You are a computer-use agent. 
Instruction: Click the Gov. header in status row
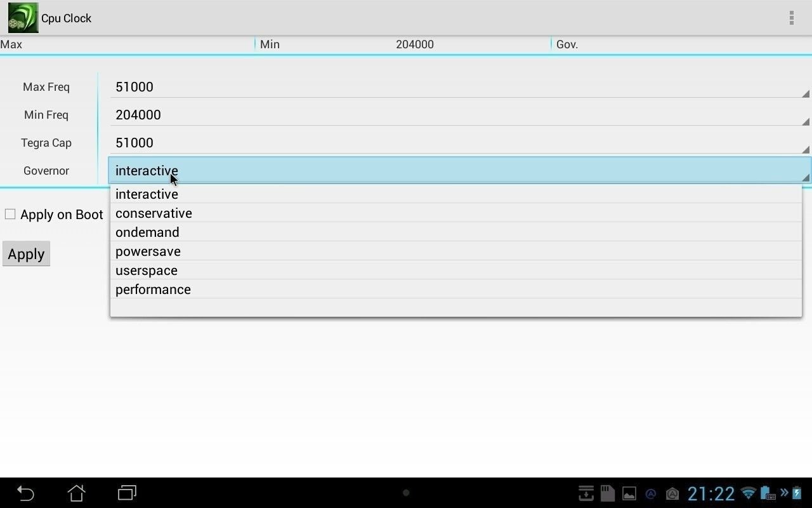click(567, 44)
